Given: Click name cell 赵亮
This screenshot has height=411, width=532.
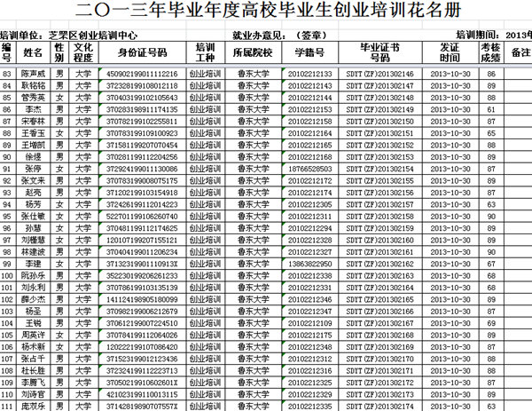Looking at the screenshot, I should [x=34, y=193].
